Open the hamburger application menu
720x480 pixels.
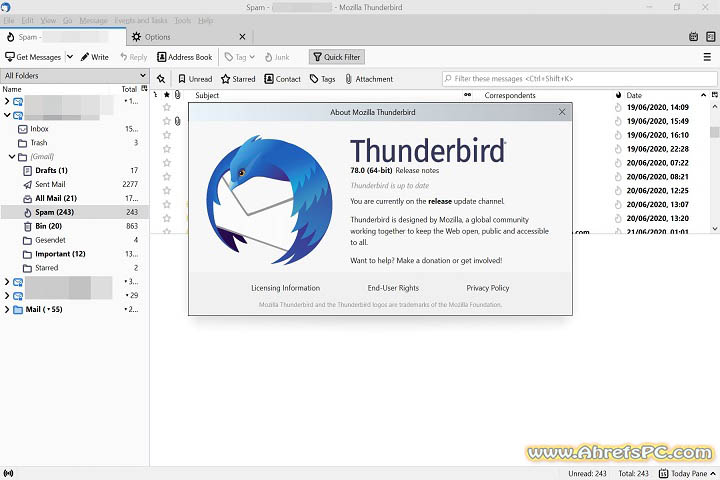point(707,57)
